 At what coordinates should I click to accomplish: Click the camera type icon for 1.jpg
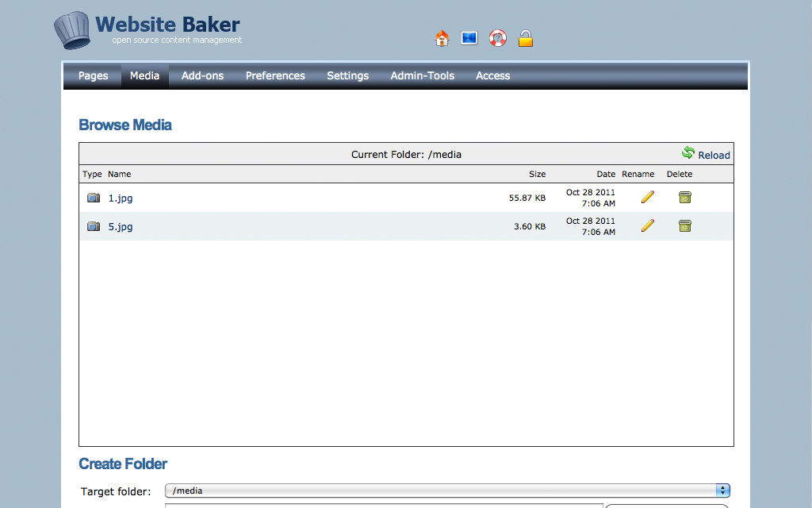(94, 198)
